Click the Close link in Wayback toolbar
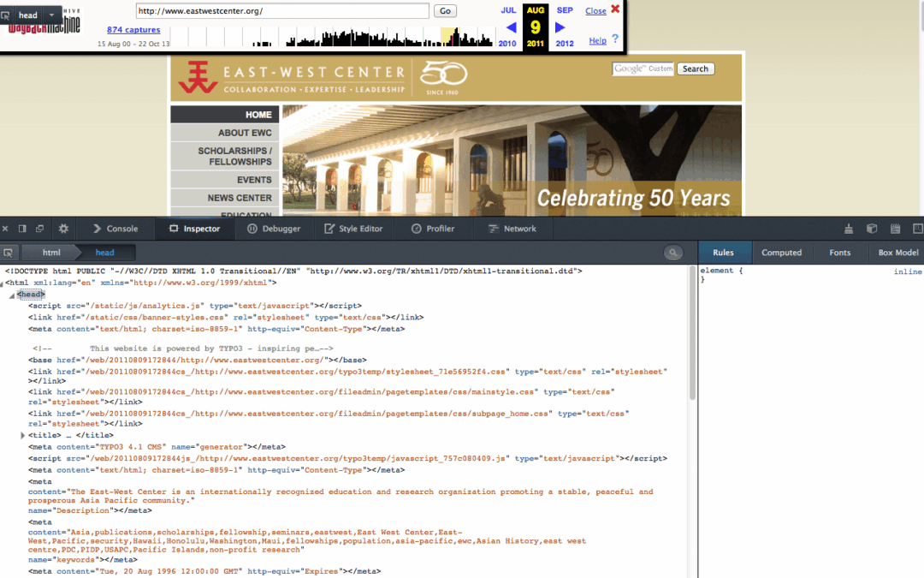Viewport: 924px width, 578px height. [595, 10]
